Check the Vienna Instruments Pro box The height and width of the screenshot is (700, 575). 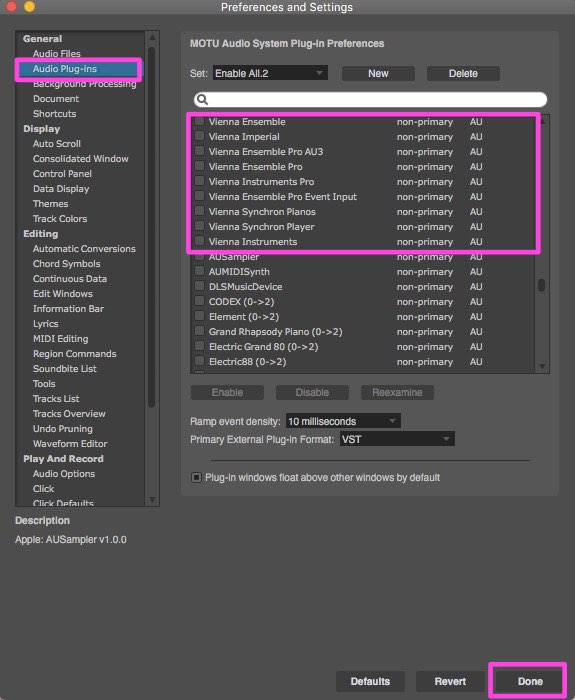pyautogui.click(x=200, y=181)
